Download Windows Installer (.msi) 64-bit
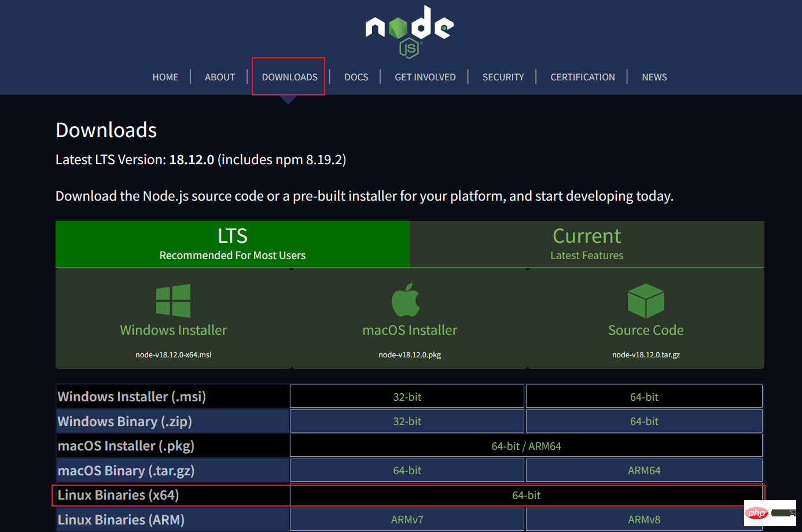 644,397
